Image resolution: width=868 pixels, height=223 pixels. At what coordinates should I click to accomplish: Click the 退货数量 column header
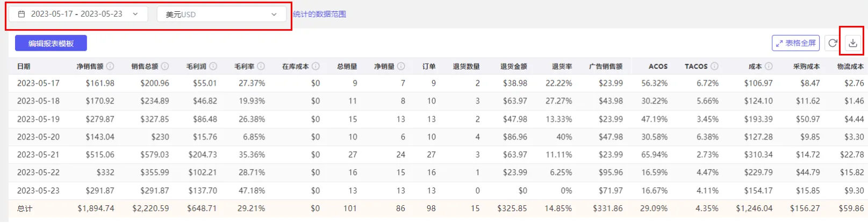click(x=467, y=66)
